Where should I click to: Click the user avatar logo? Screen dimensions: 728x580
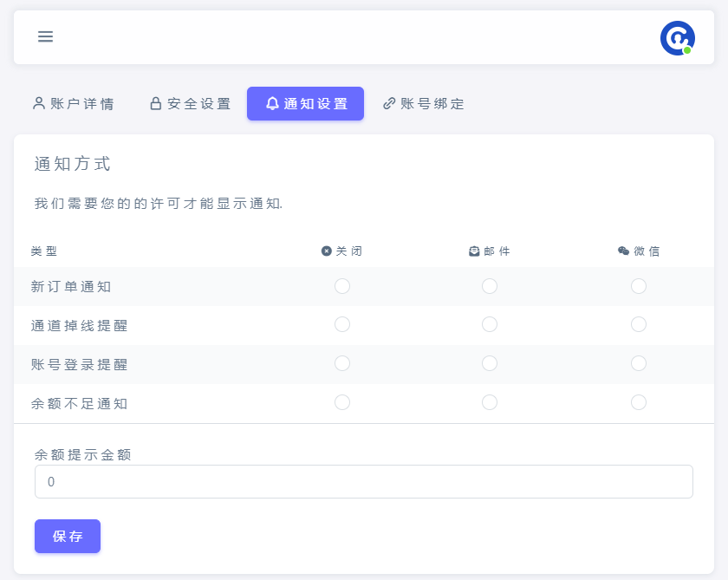click(x=677, y=38)
